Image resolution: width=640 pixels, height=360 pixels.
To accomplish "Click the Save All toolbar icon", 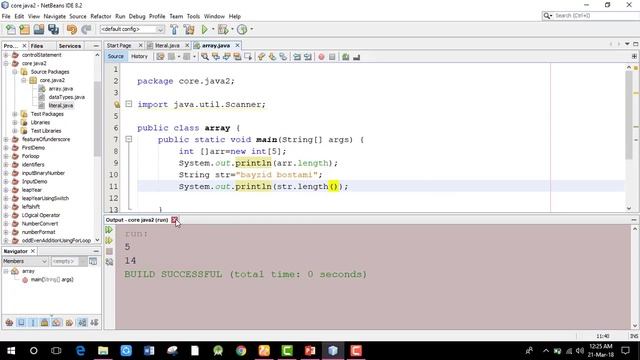I will tap(53, 29).
